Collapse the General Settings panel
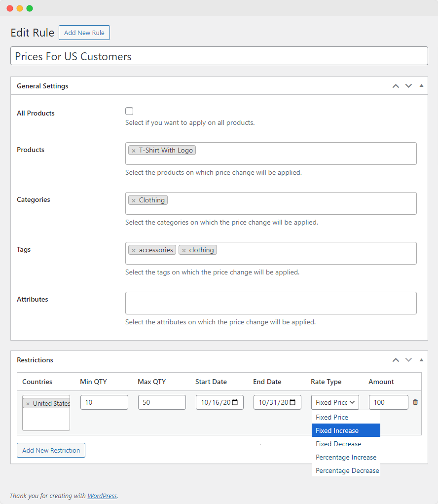Image resolution: width=438 pixels, height=504 pixels. pos(421,86)
